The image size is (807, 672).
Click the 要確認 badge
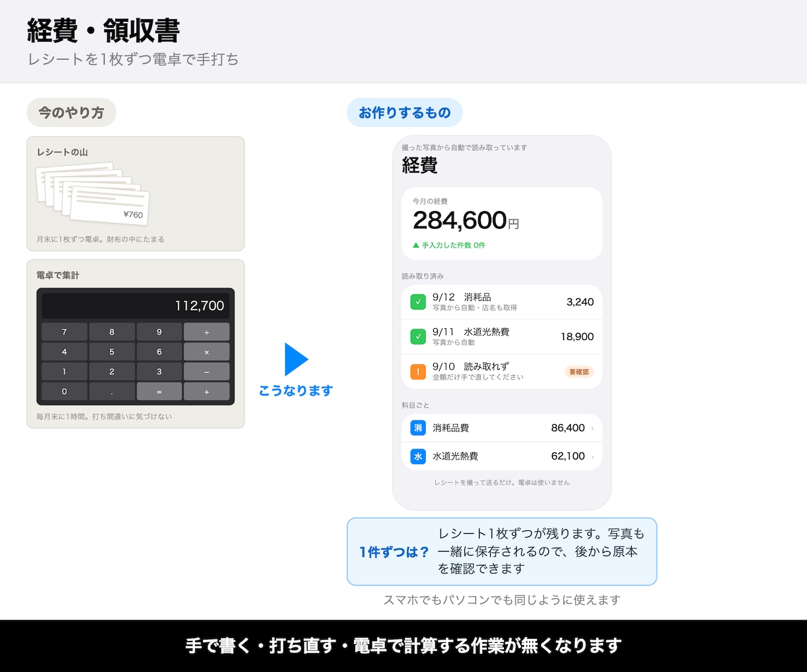click(579, 372)
